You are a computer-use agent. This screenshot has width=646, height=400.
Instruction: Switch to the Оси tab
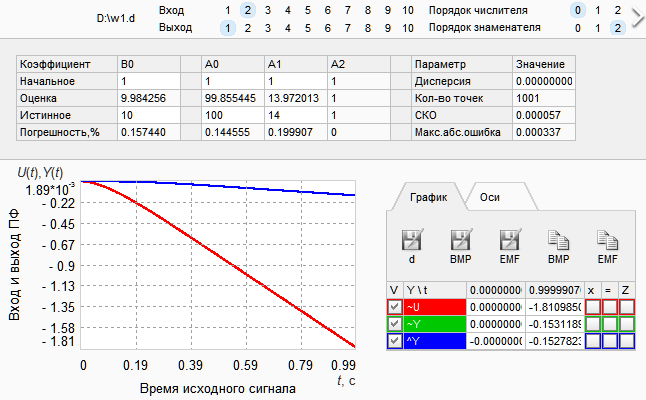[x=490, y=197]
